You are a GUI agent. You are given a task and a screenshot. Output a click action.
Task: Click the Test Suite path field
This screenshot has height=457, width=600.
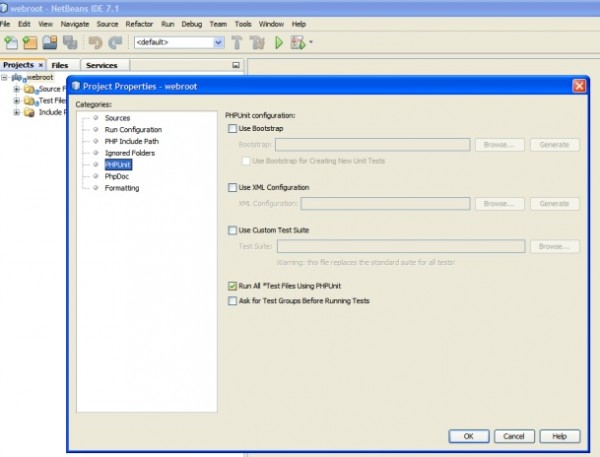(401, 246)
